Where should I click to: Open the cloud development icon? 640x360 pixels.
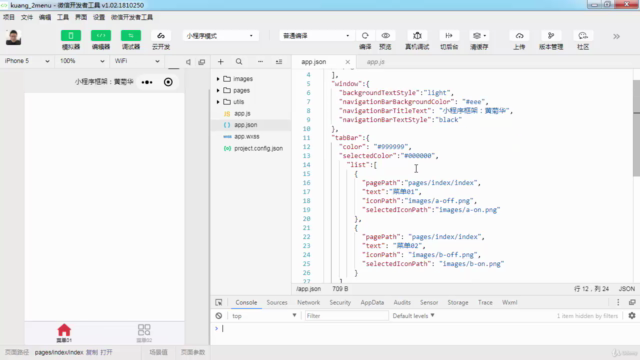click(x=161, y=36)
